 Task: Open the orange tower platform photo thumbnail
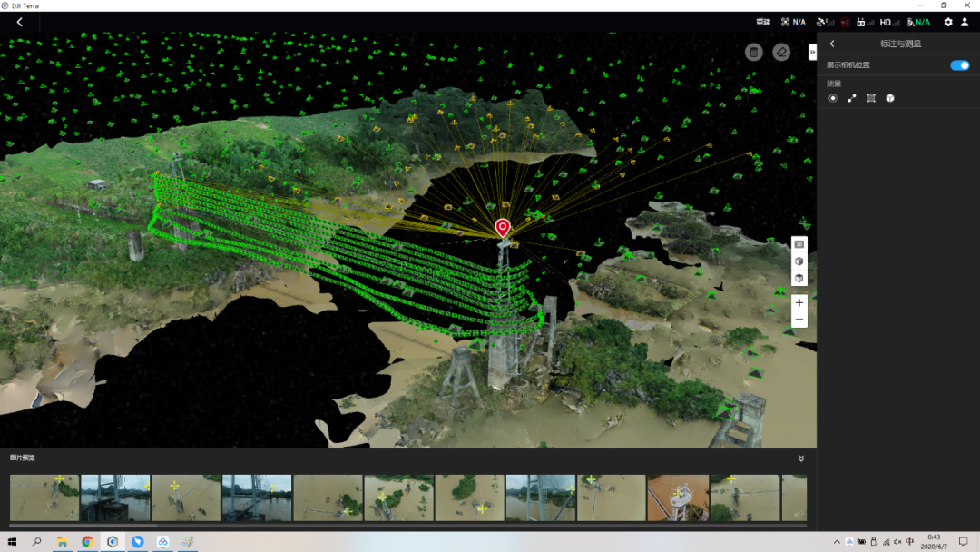coord(678,498)
